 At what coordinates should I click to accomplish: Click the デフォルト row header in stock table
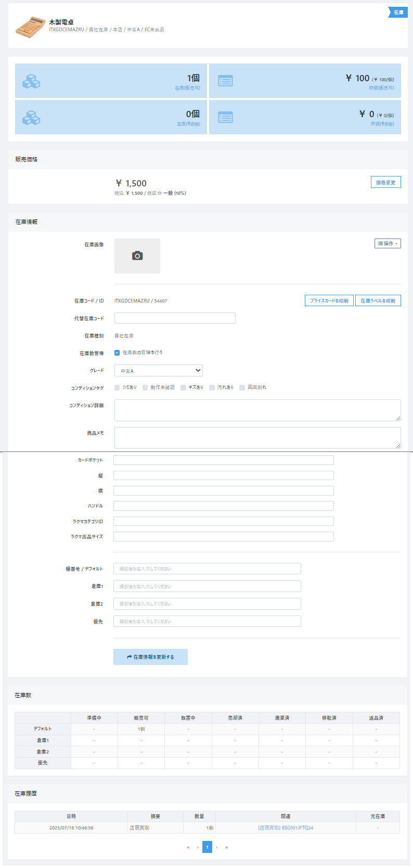pos(43,729)
